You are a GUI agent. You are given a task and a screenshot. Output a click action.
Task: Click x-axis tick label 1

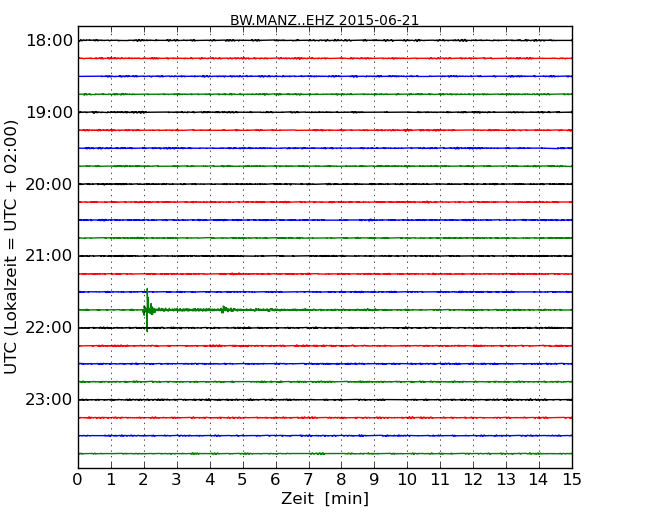click(x=111, y=480)
